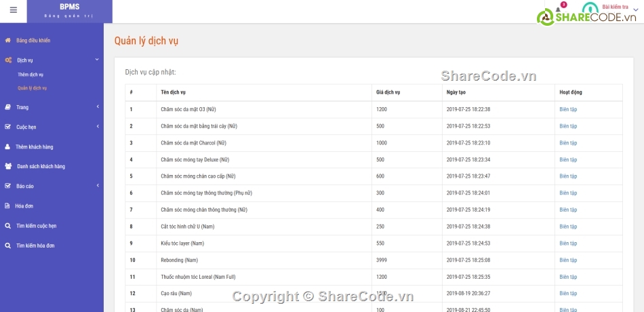
Task: Select Quản lý dịch vụ submenu item
Action: [32, 88]
